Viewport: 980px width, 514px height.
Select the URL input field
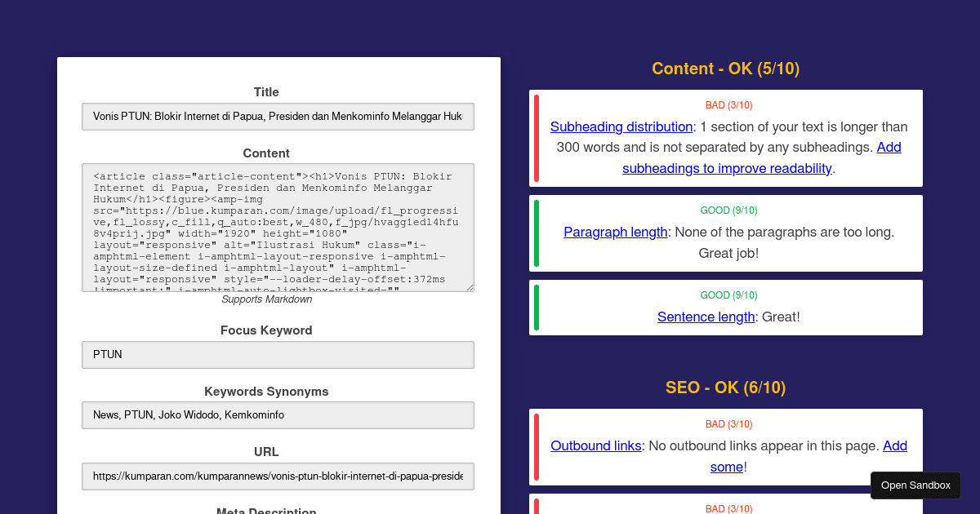[x=278, y=476]
